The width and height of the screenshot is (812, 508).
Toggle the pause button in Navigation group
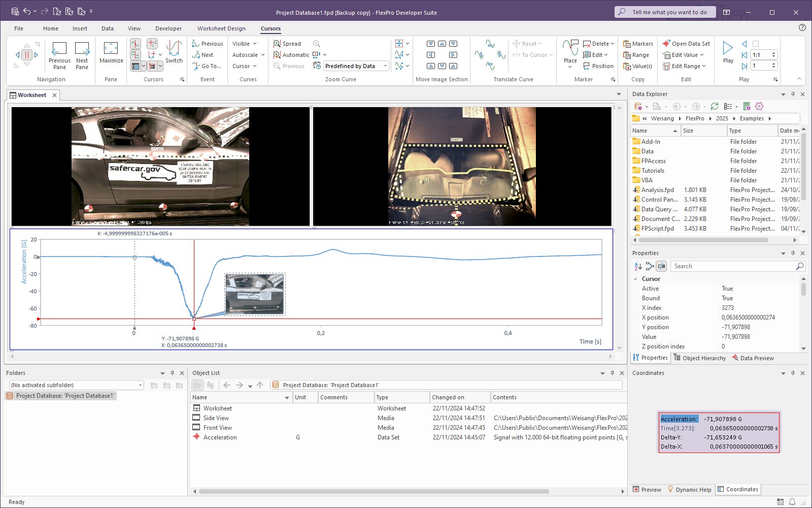click(x=26, y=55)
